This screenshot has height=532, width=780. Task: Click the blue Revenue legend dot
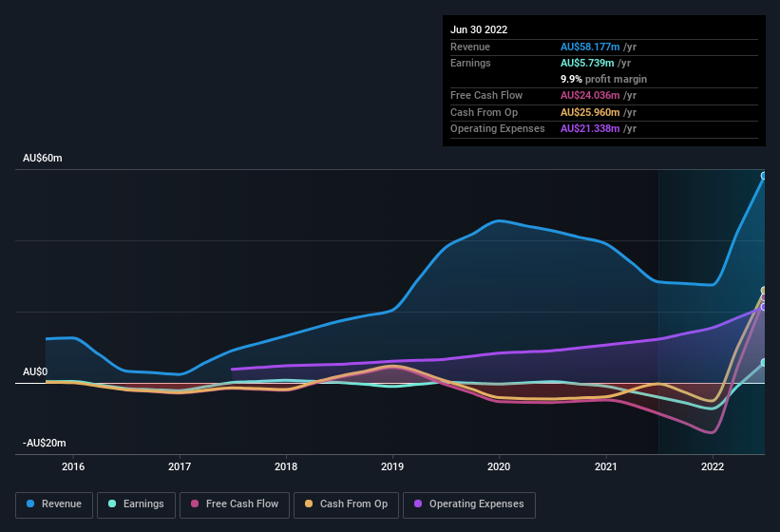point(30,504)
